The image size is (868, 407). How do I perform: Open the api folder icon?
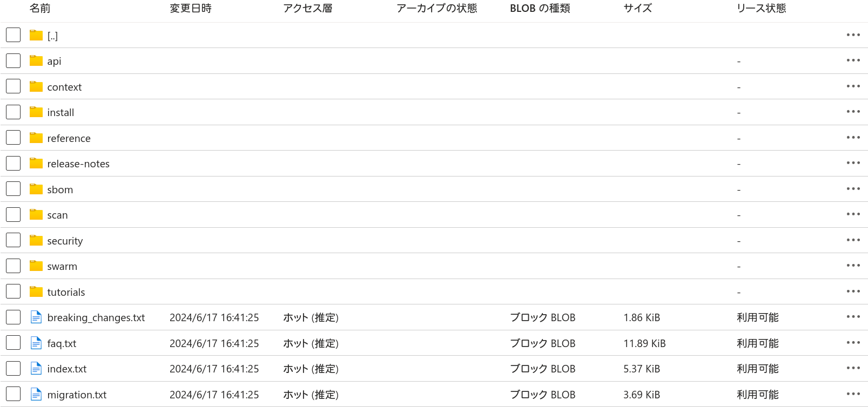point(36,60)
